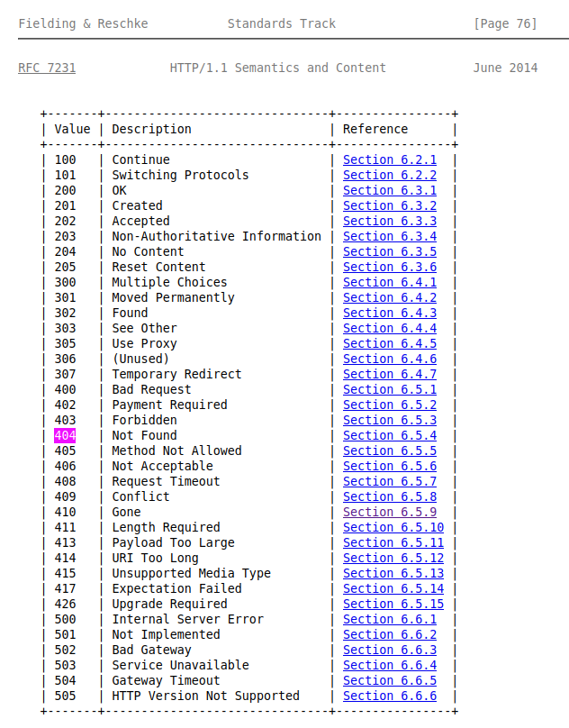Open Section 6.5.2 Payment Required link
Viewport: 569px width, 728px height.
pos(390,405)
